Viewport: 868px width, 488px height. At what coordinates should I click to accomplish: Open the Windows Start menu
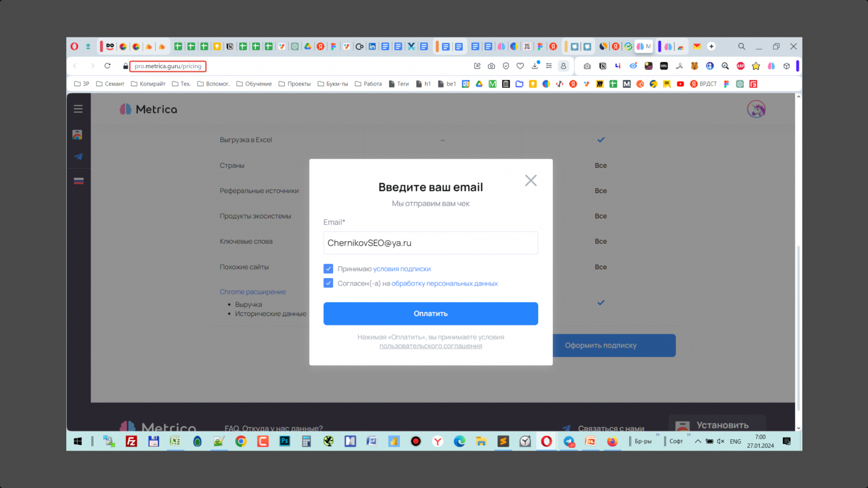tap(78, 441)
